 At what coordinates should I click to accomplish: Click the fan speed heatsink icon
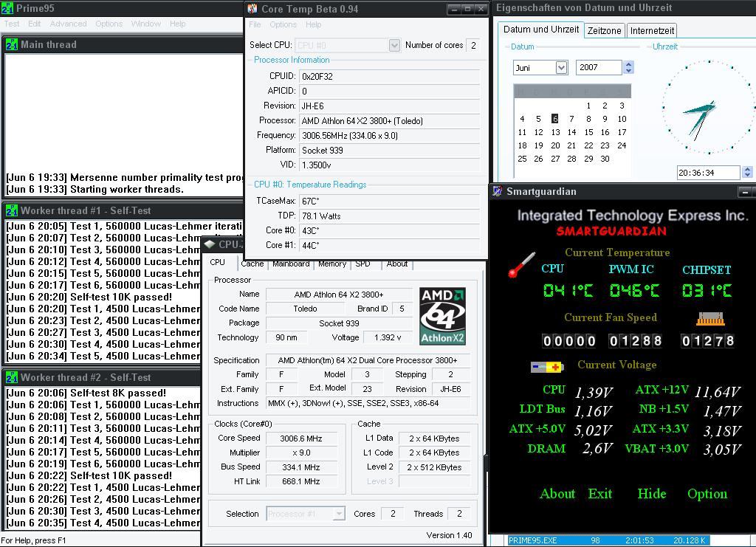click(710, 319)
